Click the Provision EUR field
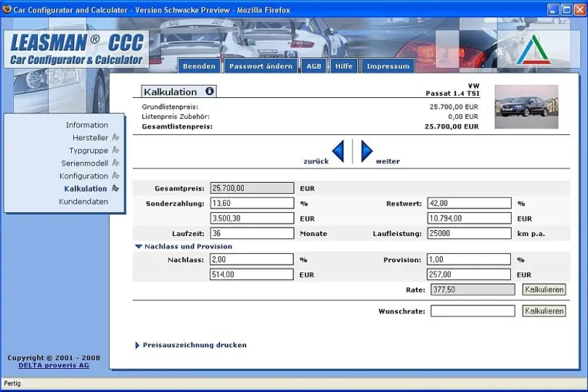This screenshot has height=392, width=588. pos(468,274)
